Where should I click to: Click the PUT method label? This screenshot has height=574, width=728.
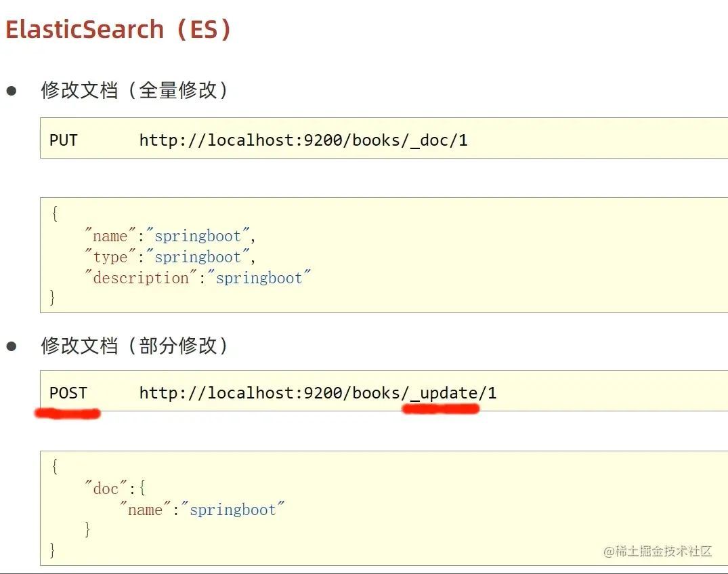click(x=64, y=140)
